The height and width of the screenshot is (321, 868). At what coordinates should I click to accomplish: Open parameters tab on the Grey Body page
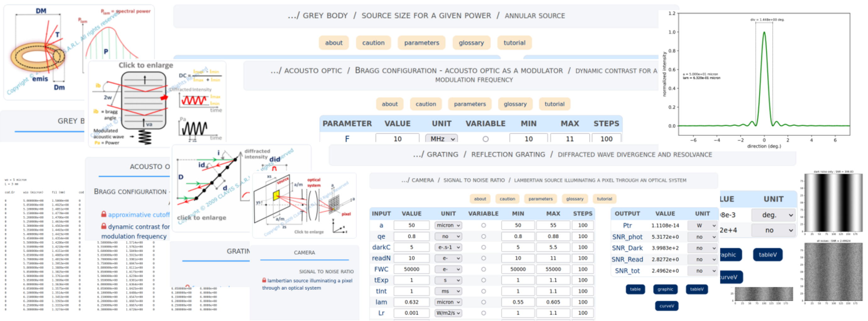(x=421, y=43)
